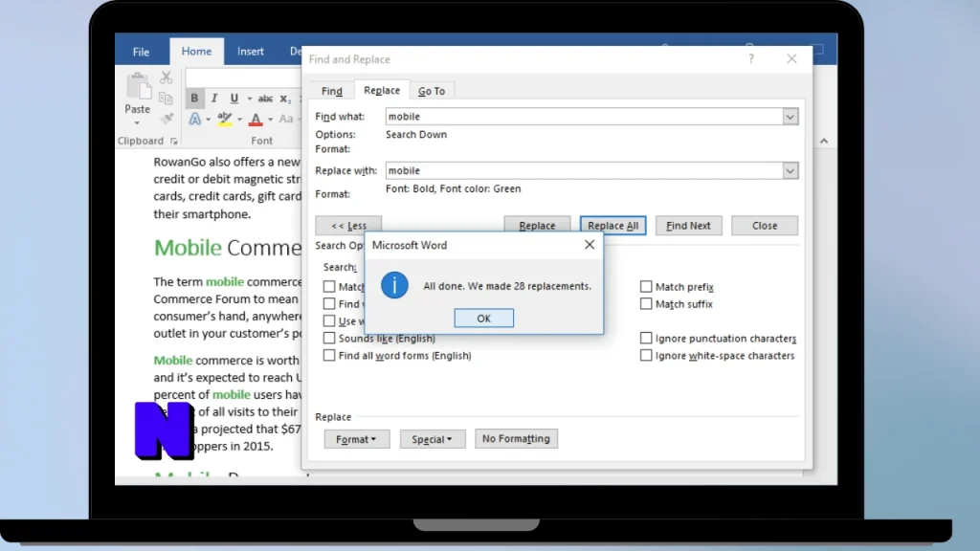
Task: Apply subscript formatting
Action: (x=285, y=99)
